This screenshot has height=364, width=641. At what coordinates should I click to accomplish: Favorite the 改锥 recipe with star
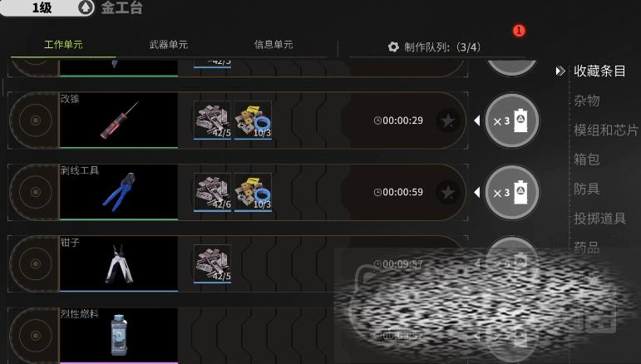[448, 121]
